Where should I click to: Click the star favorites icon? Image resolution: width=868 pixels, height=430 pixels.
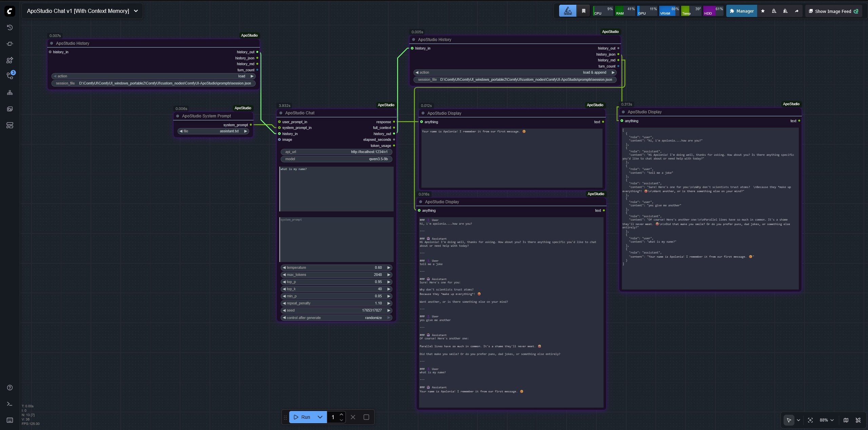point(763,11)
